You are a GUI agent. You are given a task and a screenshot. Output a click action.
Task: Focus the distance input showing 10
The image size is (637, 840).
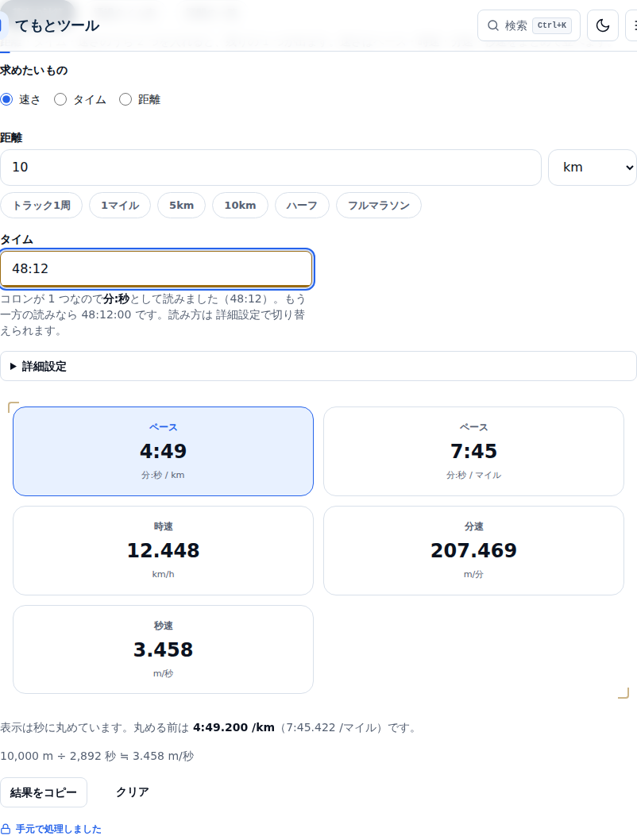tap(271, 168)
